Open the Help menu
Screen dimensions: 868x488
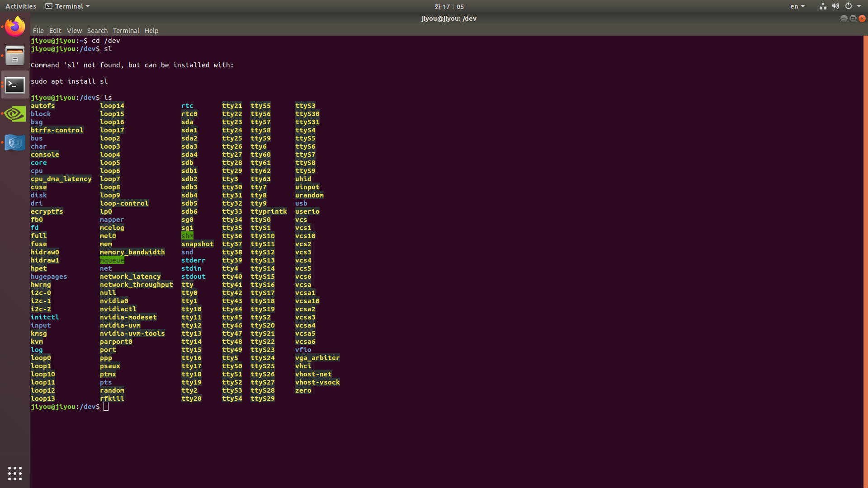151,30
